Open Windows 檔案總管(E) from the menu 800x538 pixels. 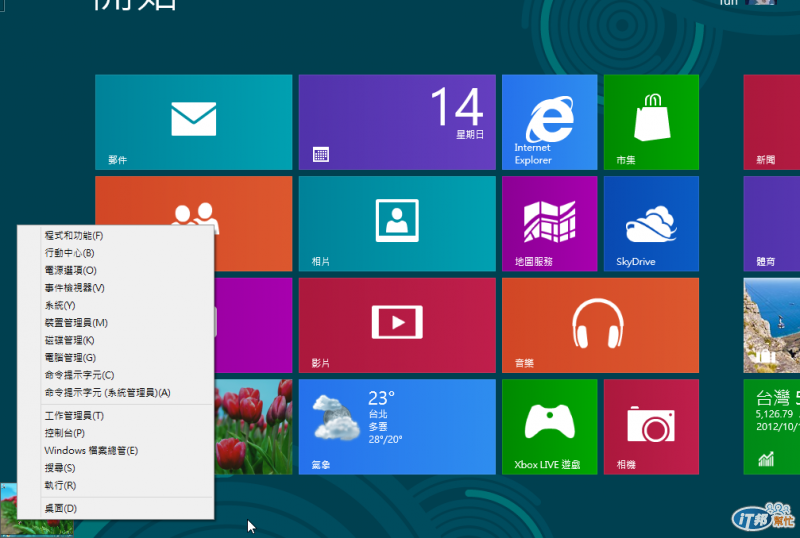pos(115,450)
